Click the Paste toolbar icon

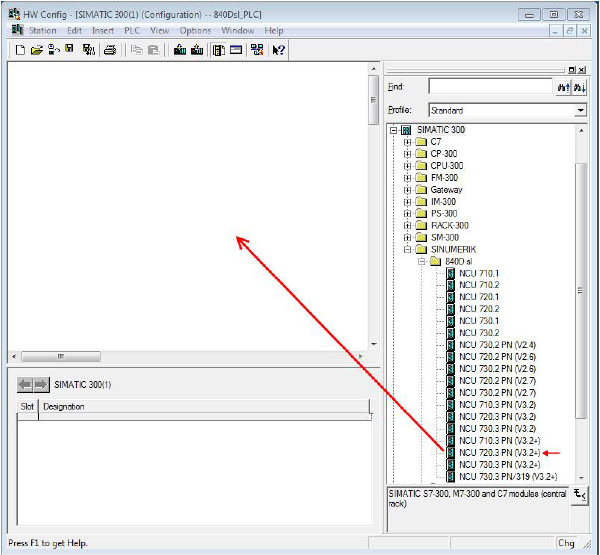click(x=153, y=50)
